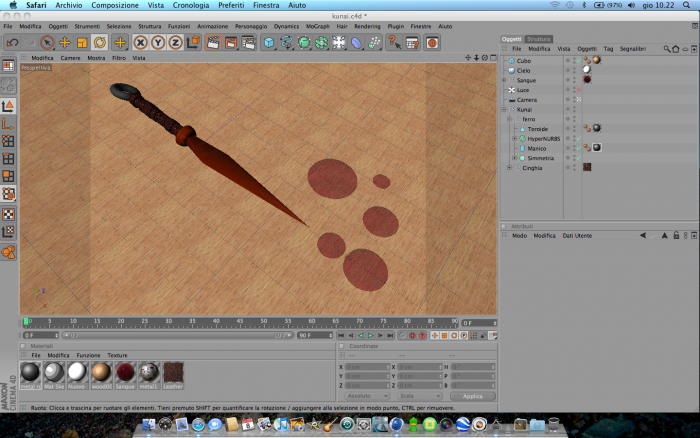Toggle the red X on Luce object
Image resolution: width=700 pixels, height=438 pixels.
point(579,90)
